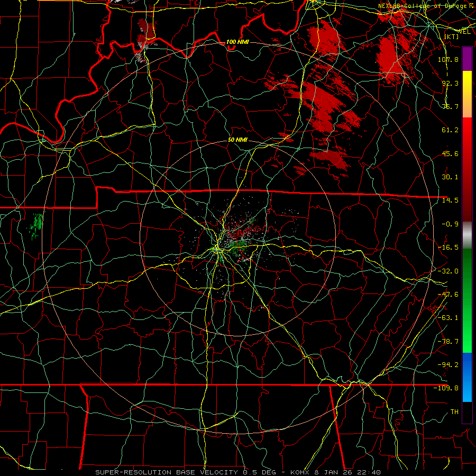Screen dimensions: 476x476
Task: Select the -94.2 legend value
Action: tap(448, 365)
